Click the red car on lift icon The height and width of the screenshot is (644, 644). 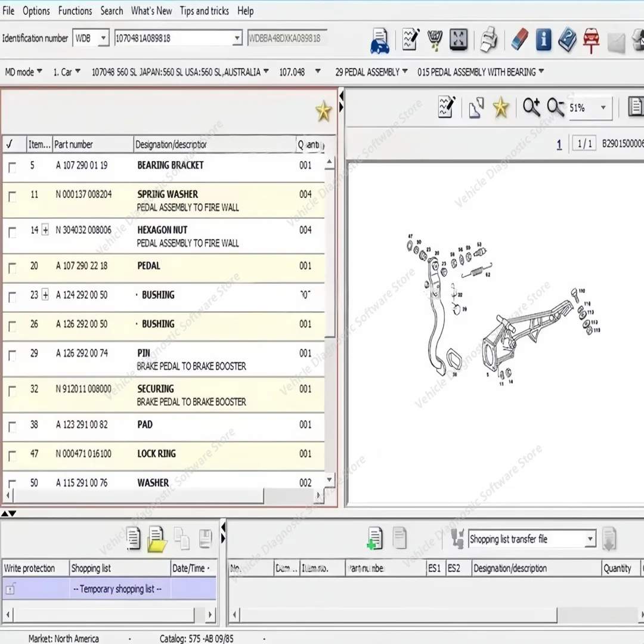pyautogui.click(x=591, y=41)
